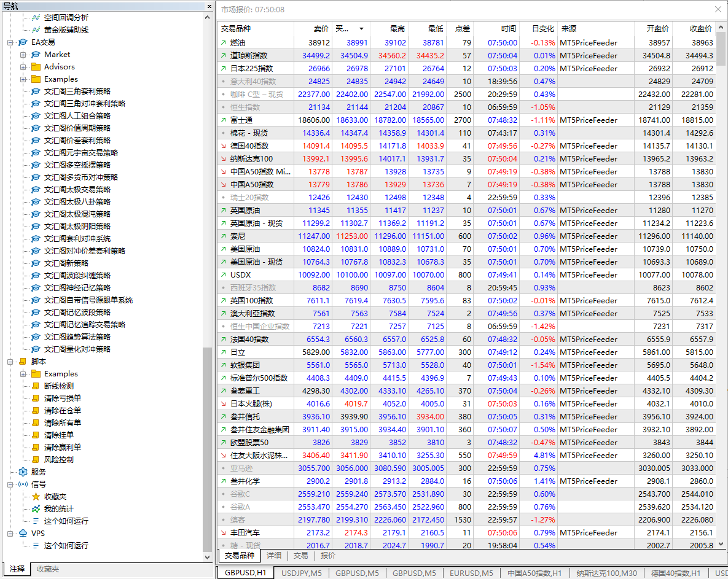
Task: Open 这个如何运行 under 信号
Action: click(36, 521)
